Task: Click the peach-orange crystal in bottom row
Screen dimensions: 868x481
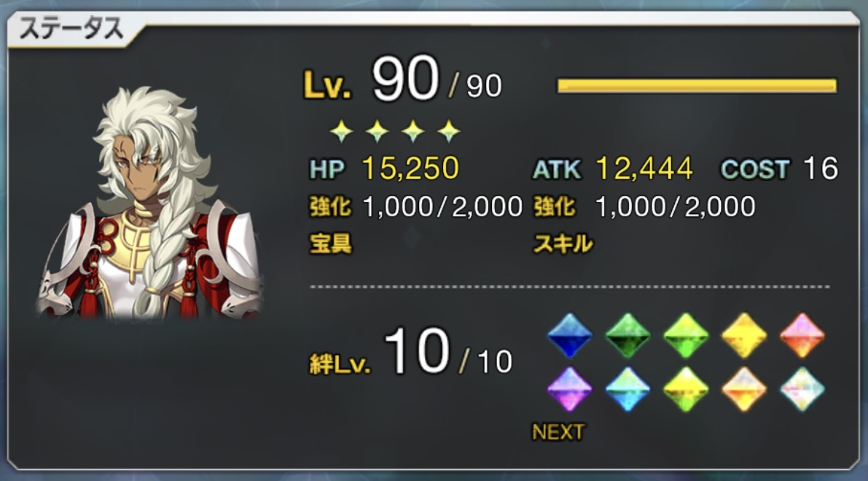Action: coord(744,389)
